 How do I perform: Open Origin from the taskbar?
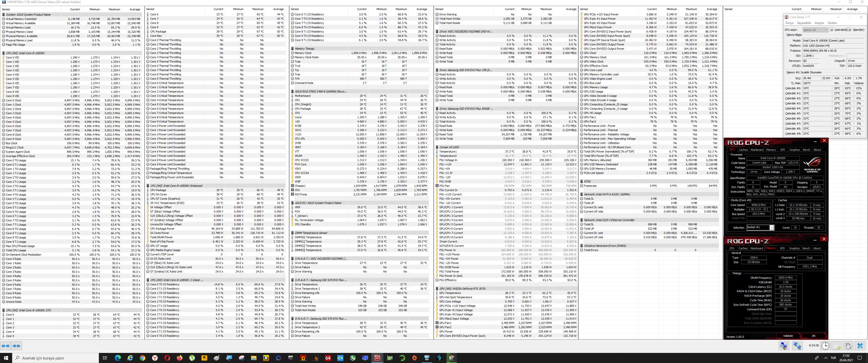click(415, 358)
